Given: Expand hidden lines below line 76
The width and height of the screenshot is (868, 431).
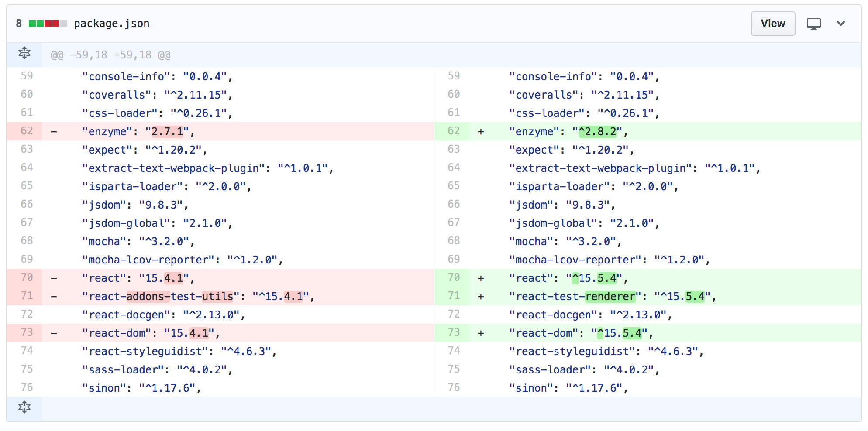Looking at the screenshot, I should click(24, 407).
